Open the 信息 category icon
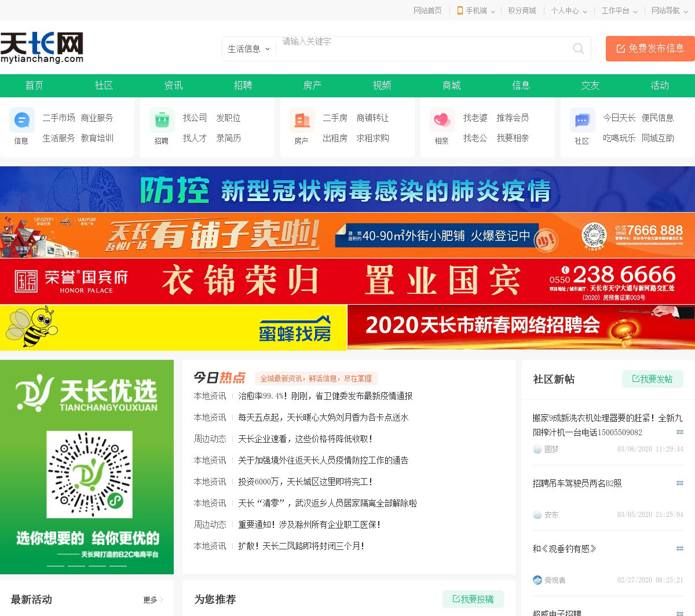This screenshot has width=695, height=616. point(21,120)
